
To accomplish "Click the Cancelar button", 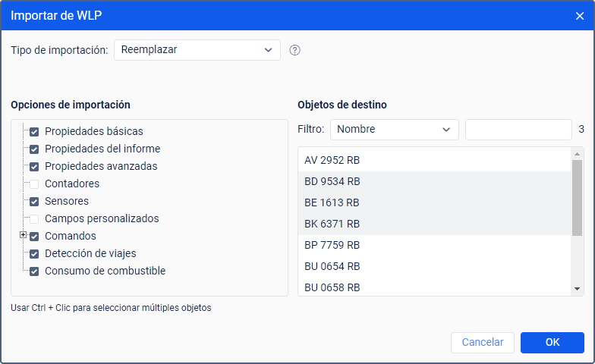I will coord(483,343).
